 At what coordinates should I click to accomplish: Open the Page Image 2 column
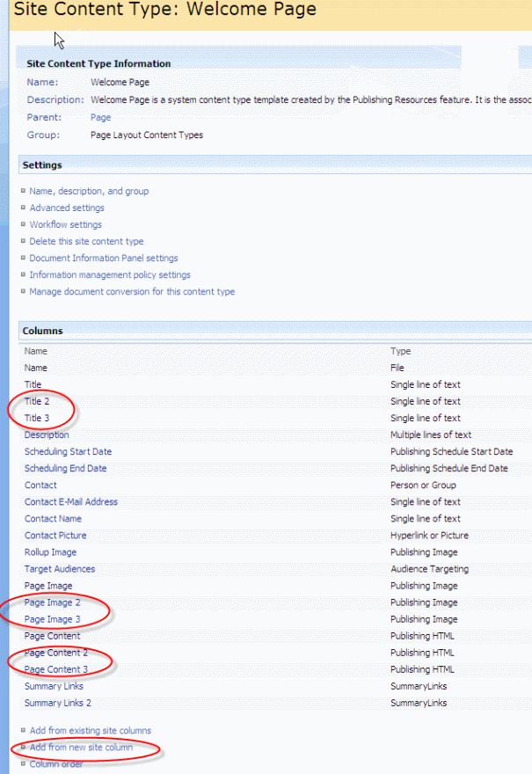(52, 602)
